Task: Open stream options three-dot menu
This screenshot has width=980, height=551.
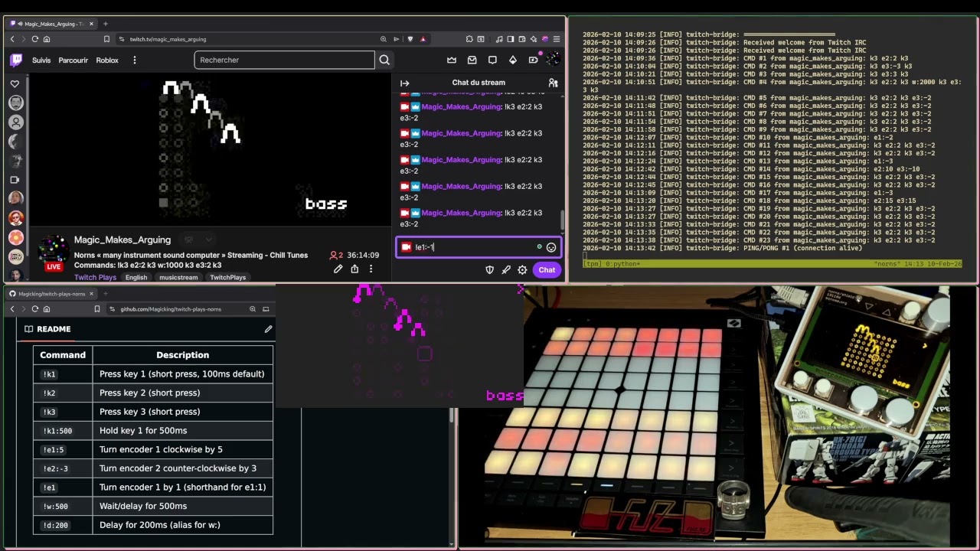Action: pos(371,269)
